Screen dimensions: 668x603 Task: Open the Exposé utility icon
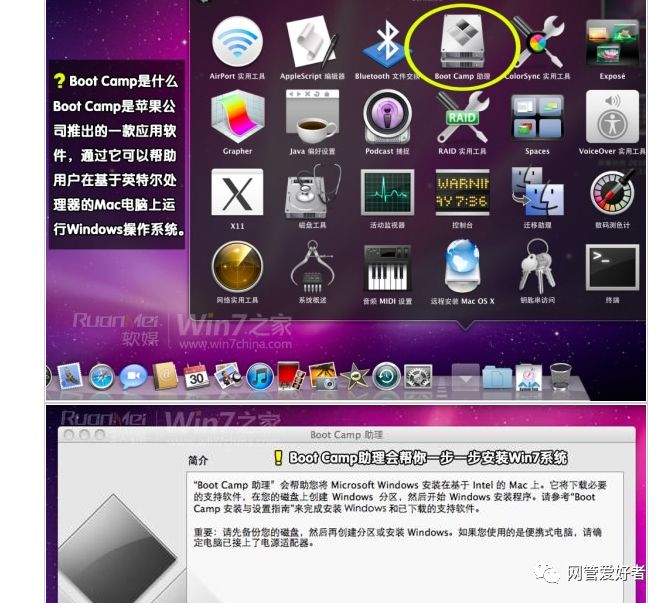tap(612, 44)
